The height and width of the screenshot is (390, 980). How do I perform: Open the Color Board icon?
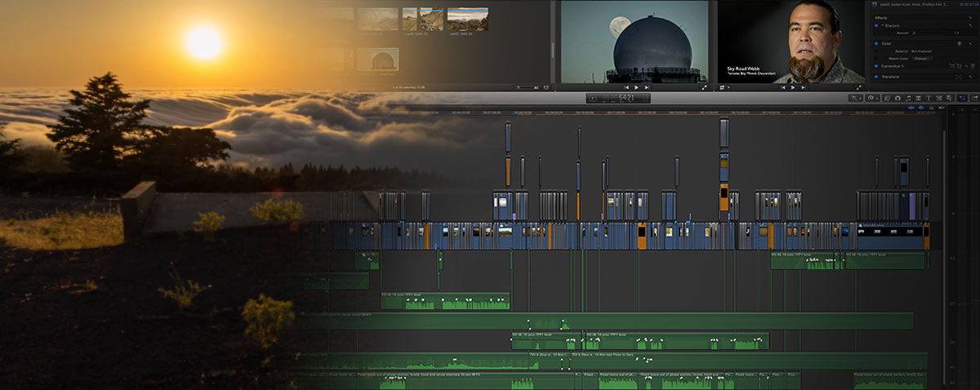tap(959, 43)
